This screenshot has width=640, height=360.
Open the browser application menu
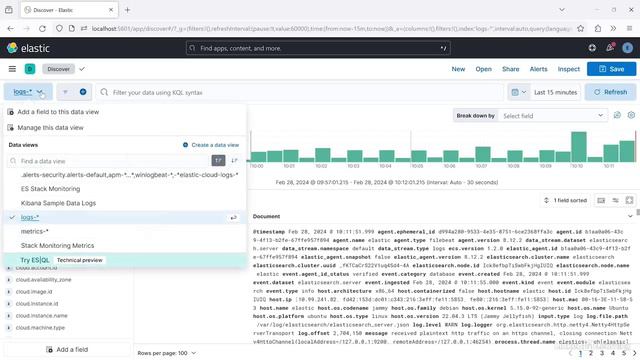pos(629,29)
